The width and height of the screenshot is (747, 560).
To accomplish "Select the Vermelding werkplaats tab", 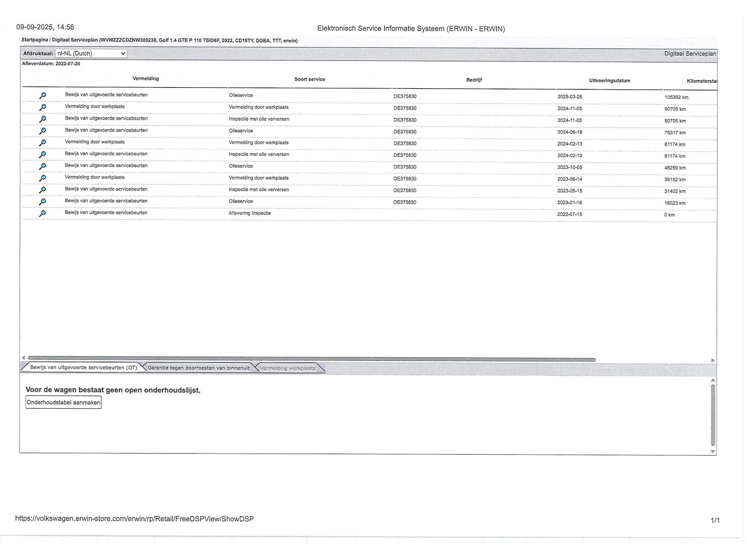I will coord(288,368).
